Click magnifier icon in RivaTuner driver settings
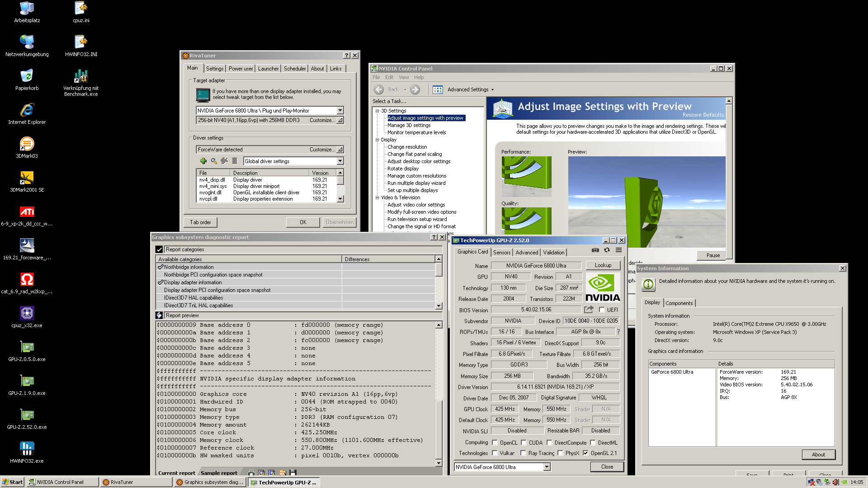Screen dimensions: 868x488 click(x=214, y=161)
